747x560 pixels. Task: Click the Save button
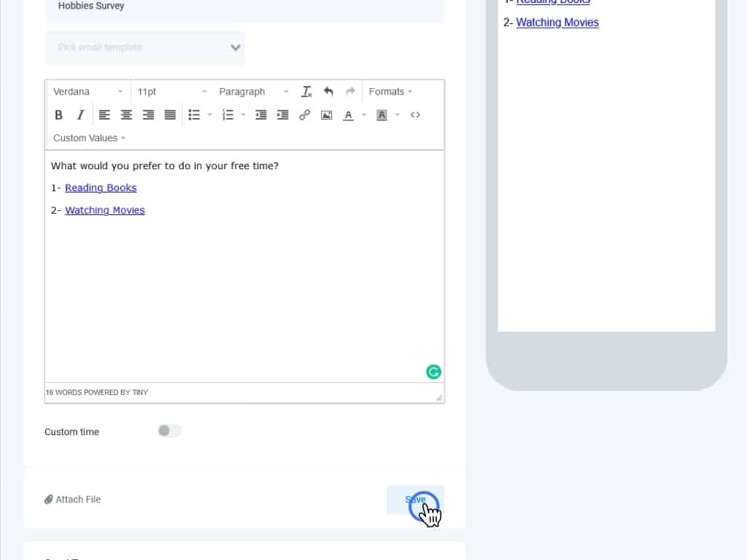coord(415,499)
